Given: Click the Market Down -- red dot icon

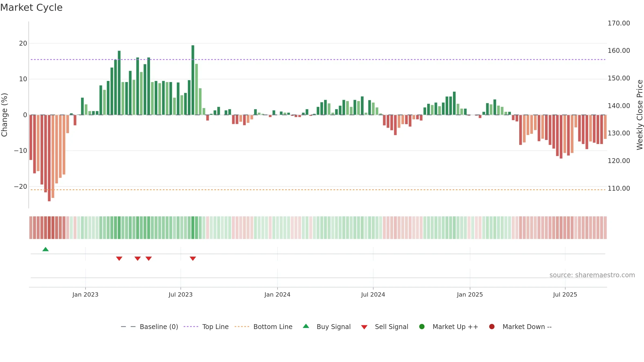Looking at the screenshot, I should click(x=492, y=327).
